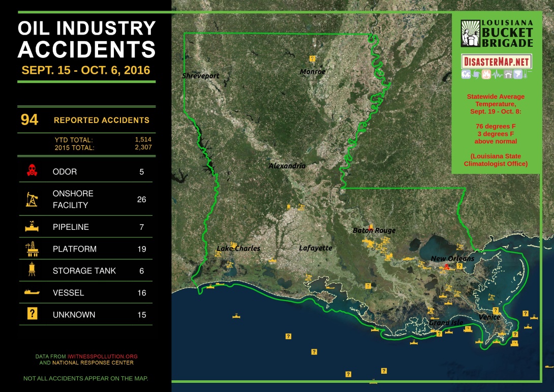Open the Louisiana Bucket Brigade logo
The height and width of the screenshot is (392, 554).
(496, 34)
